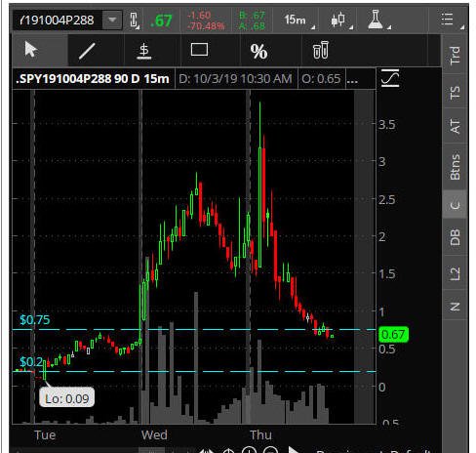Image resolution: width=476 pixels, height=453 pixels.
Task: Select the pointer cursor tool
Action: 31,50
